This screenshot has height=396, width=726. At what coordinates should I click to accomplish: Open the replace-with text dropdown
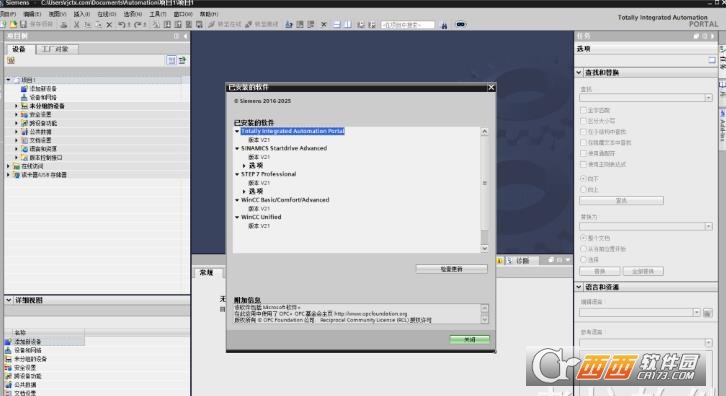click(x=708, y=226)
